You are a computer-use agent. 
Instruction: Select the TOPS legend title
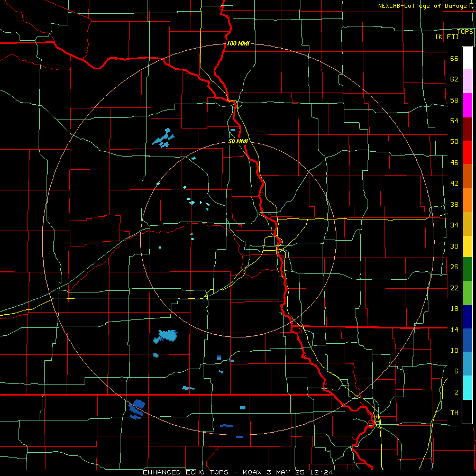[465, 31]
